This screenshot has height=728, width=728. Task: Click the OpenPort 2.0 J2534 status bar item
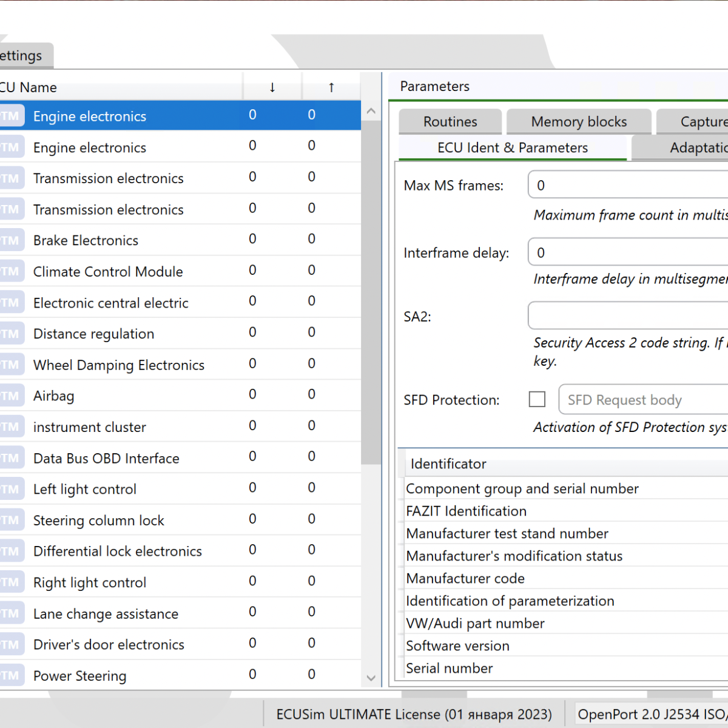pos(652,714)
